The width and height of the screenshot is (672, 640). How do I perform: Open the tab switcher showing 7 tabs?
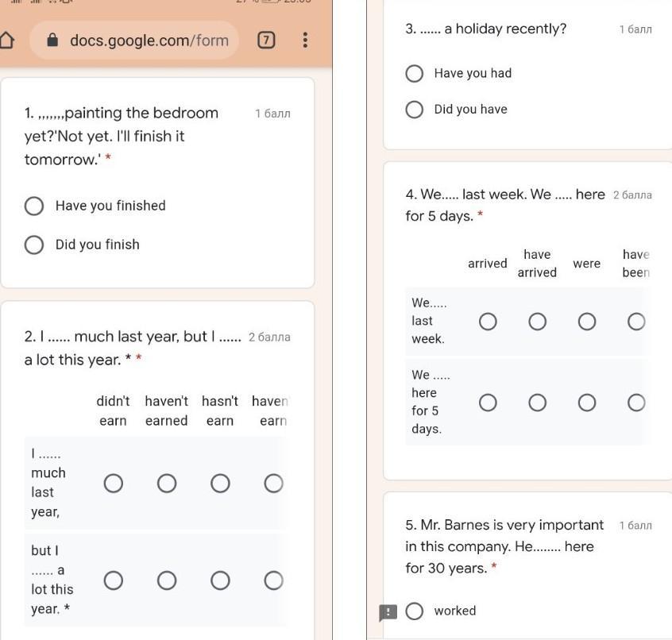(x=266, y=40)
